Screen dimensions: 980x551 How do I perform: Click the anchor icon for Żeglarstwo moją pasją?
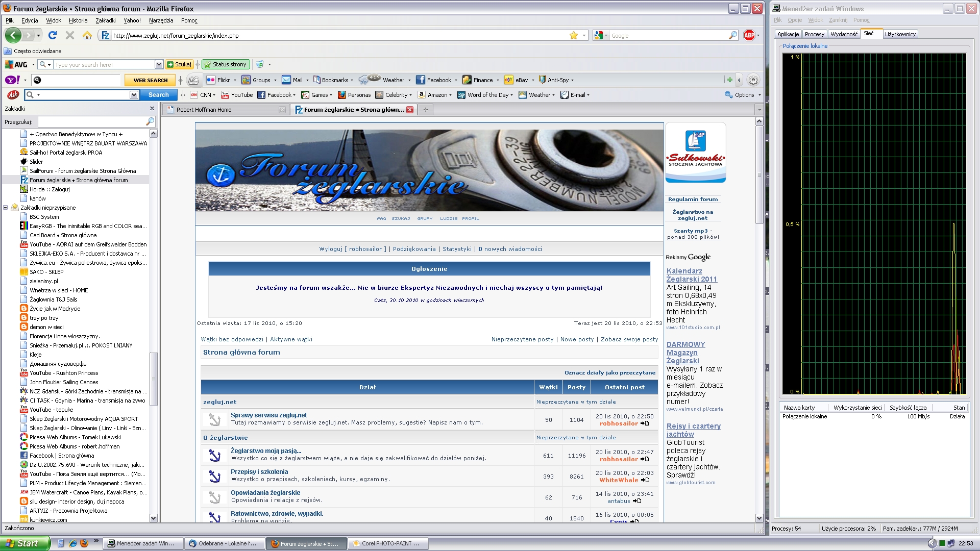coord(214,455)
